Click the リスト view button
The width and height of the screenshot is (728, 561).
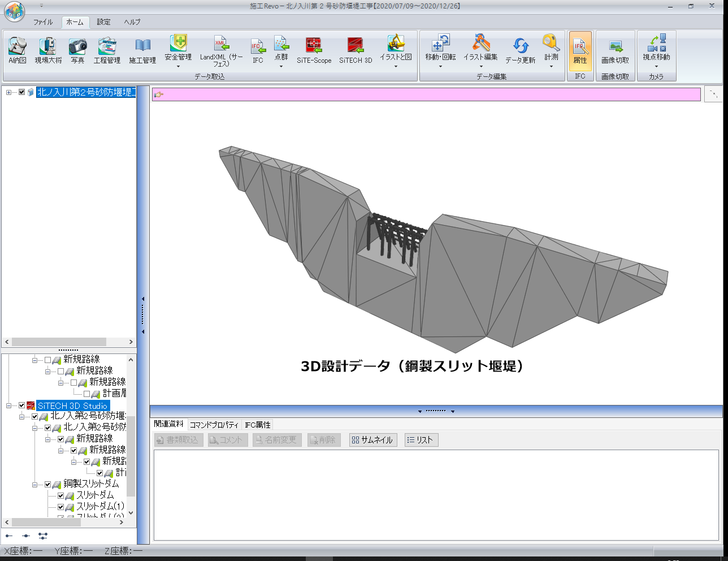click(421, 440)
